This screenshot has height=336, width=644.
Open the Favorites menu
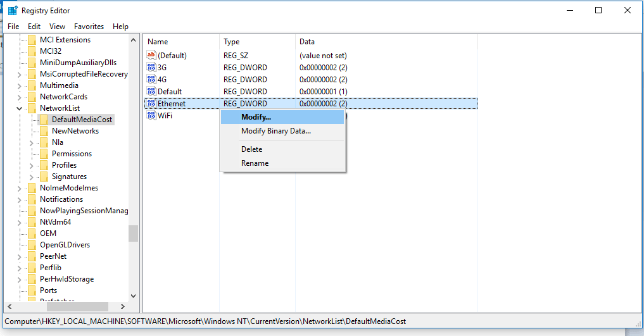(x=89, y=27)
